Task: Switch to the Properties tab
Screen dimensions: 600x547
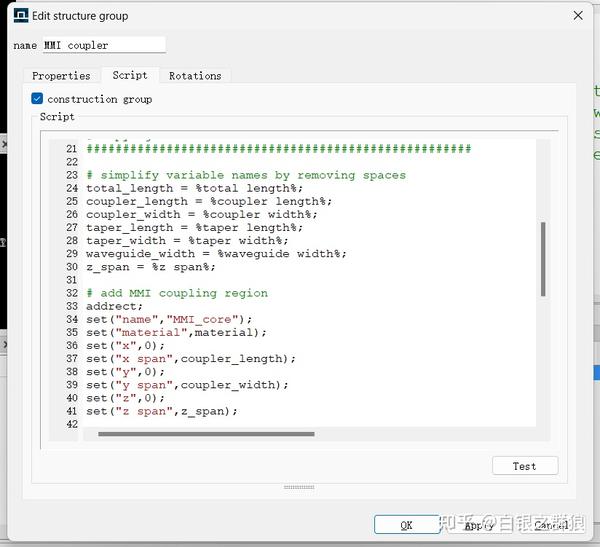Action: (x=61, y=76)
